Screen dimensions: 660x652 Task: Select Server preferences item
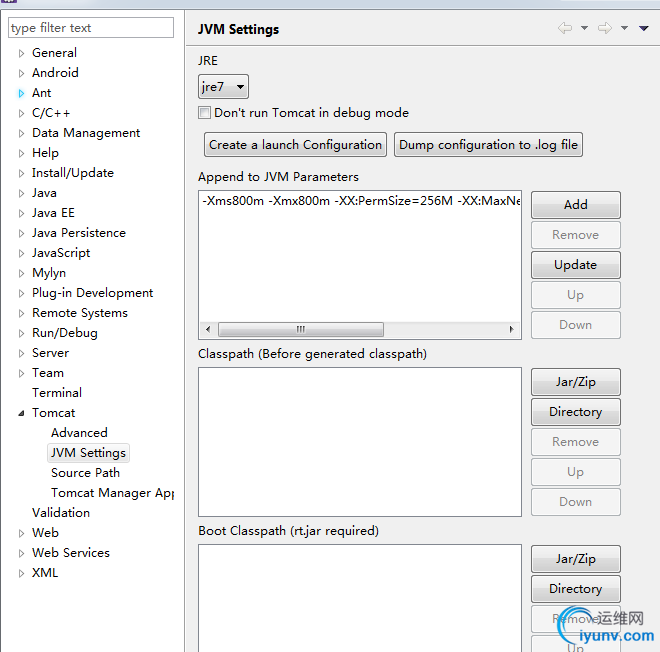click(x=50, y=353)
